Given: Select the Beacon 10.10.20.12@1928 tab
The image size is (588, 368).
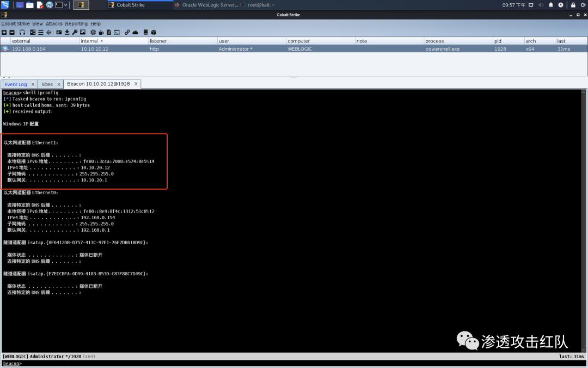Looking at the screenshot, I should pyautogui.click(x=98, y=84).
